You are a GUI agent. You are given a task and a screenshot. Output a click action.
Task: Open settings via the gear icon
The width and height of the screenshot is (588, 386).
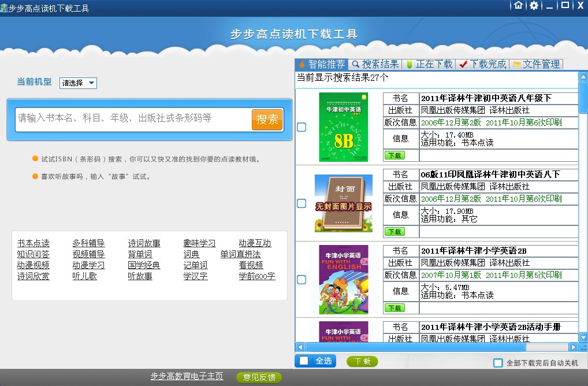point(534,5)
